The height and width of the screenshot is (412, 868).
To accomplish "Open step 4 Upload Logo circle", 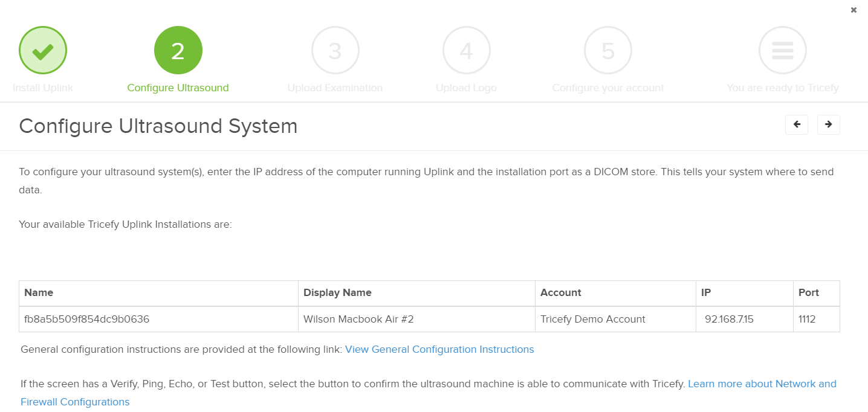I will click(x=467, y=51).
